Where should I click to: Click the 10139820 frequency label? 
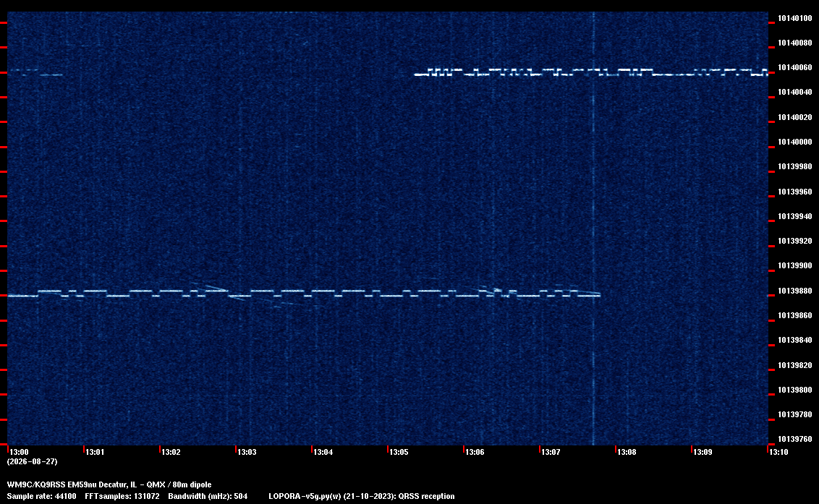coord(794,365)
